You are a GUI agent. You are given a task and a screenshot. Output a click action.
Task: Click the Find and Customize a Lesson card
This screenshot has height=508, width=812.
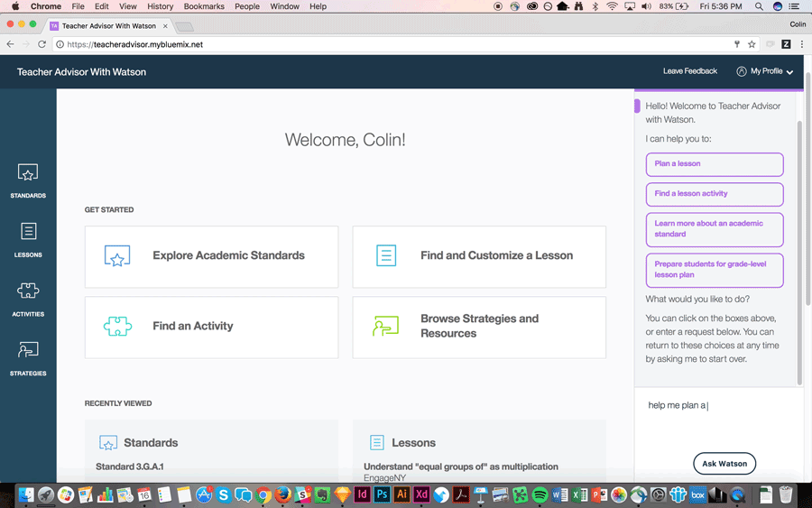[x=479, y=256]
